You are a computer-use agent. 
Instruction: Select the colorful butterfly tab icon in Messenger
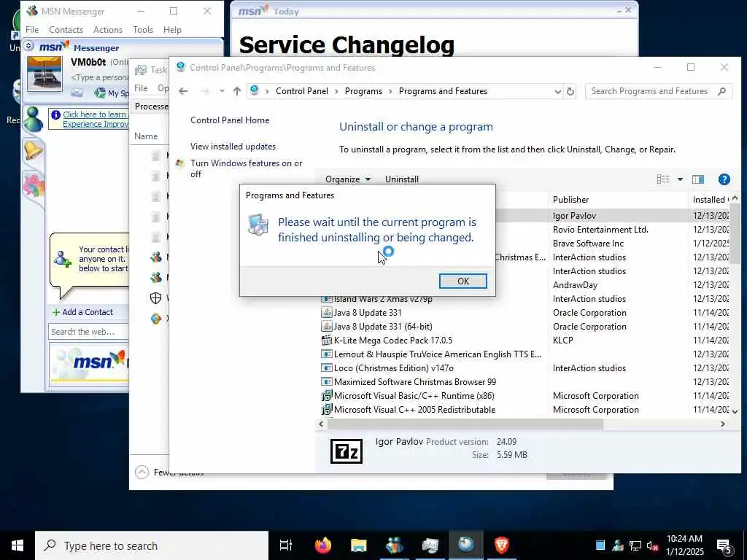34,186
